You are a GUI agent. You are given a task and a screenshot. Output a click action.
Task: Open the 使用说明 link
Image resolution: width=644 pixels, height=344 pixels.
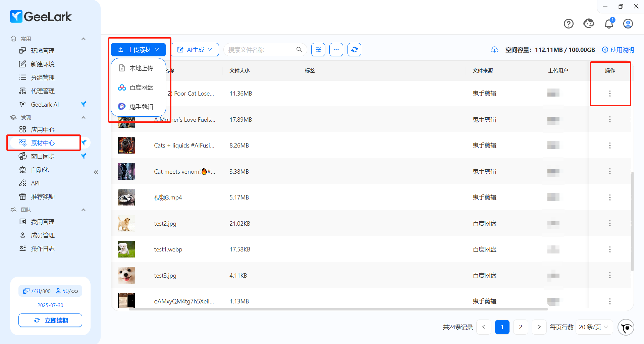(618, 50)
